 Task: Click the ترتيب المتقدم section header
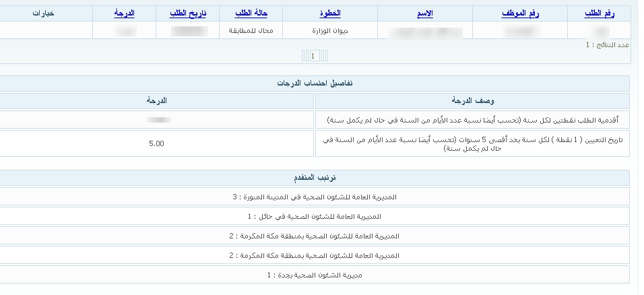(315, 178)
